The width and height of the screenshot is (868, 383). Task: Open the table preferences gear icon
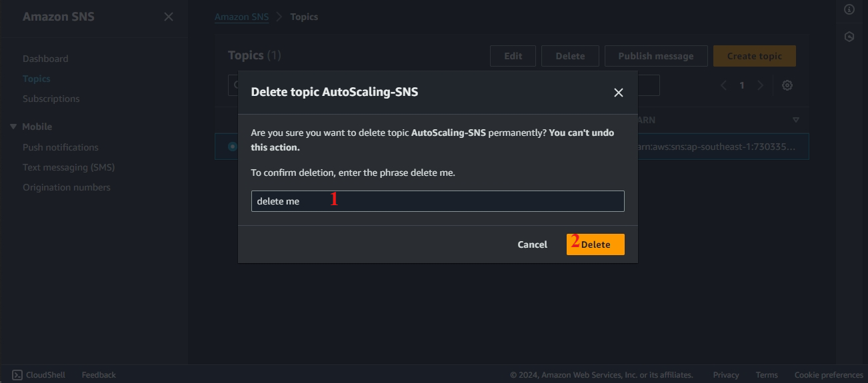(x=787, y=85)
